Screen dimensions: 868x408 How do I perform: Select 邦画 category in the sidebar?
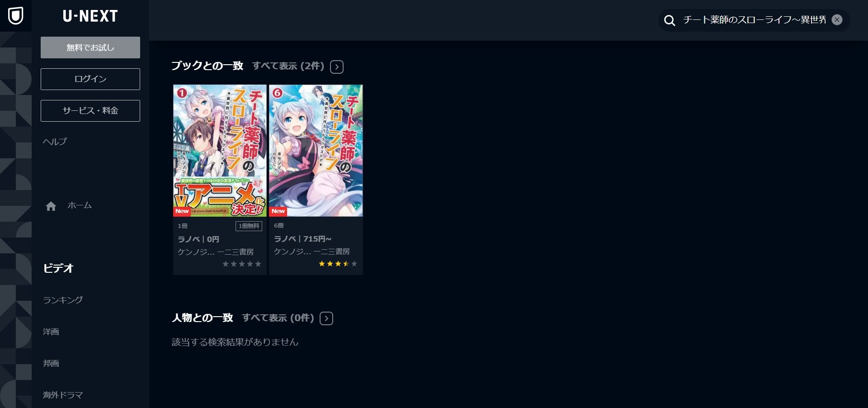(x=51, y=363)
